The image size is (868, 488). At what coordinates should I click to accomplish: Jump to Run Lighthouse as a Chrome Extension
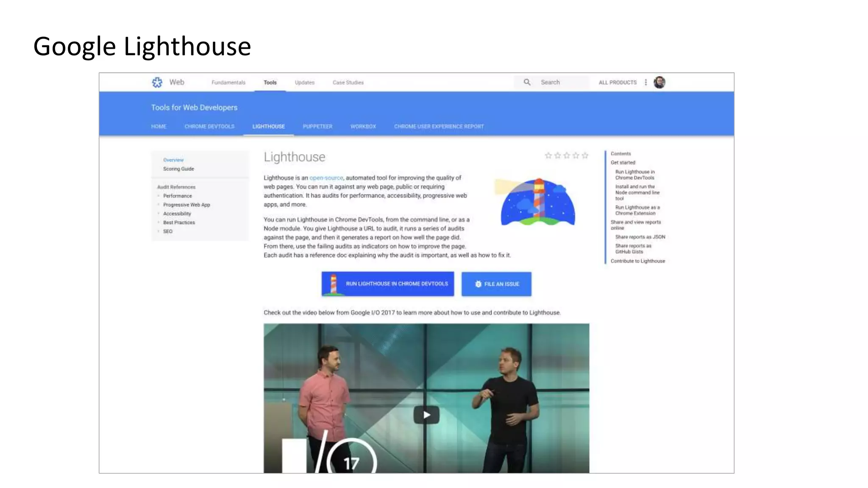637,211
